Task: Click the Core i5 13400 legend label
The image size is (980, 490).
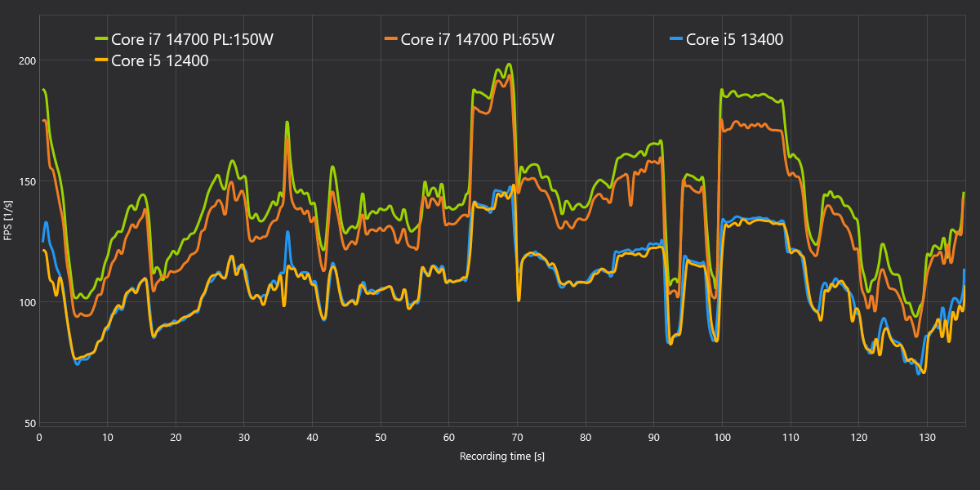Action: pos(735,39)
